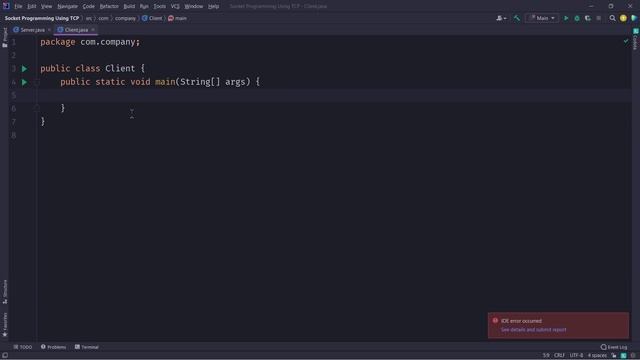
Task: Open the Tools menu
Action: click(x=160, y=7)
